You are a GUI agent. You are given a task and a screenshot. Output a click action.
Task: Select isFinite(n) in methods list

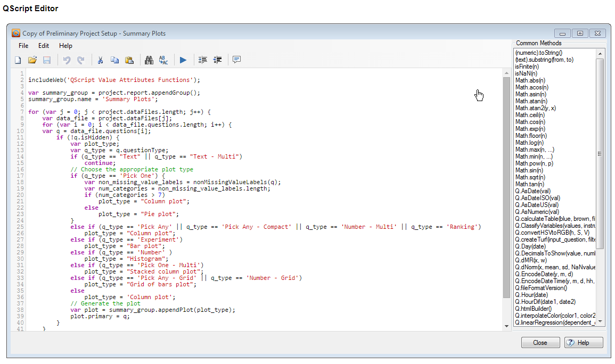[527, 67]
